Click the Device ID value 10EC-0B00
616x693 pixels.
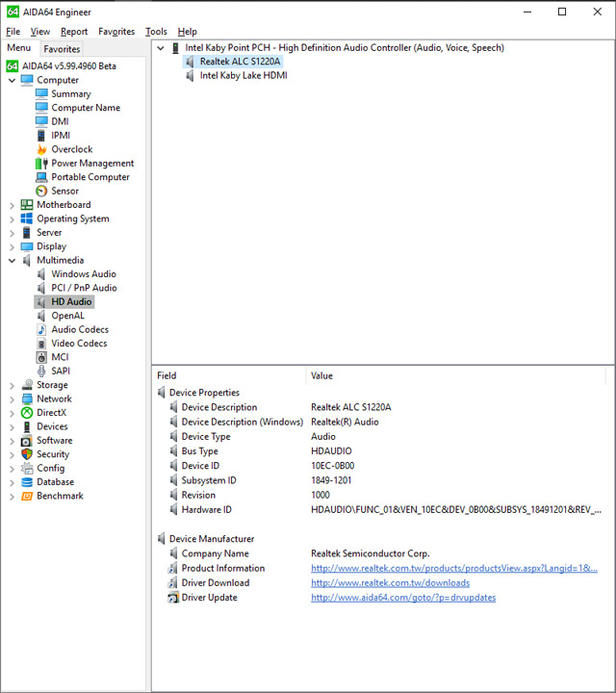[x=332, y=466]
